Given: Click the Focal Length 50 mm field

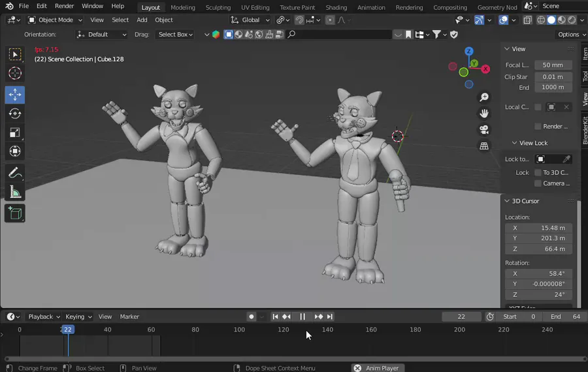Looking at the screenshot, I should [553, 65].
